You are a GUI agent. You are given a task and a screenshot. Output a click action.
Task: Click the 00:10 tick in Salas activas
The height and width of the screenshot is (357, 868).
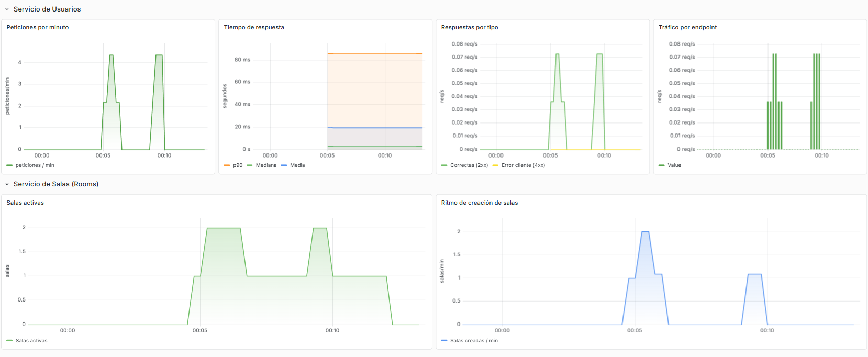[332, 331]
